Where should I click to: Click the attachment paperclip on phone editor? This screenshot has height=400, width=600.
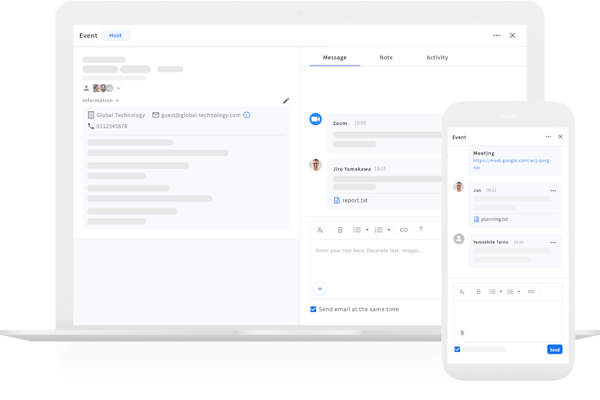[x=461, y=332]
